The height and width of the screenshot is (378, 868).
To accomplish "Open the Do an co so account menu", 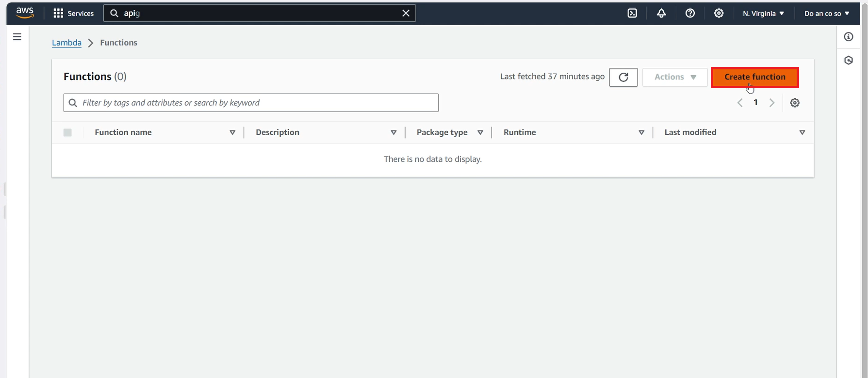I will pyautogui.click(x=827, y=13).
